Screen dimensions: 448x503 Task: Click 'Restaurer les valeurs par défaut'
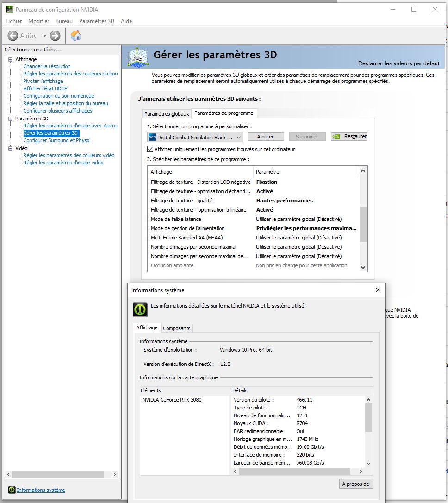398,63
